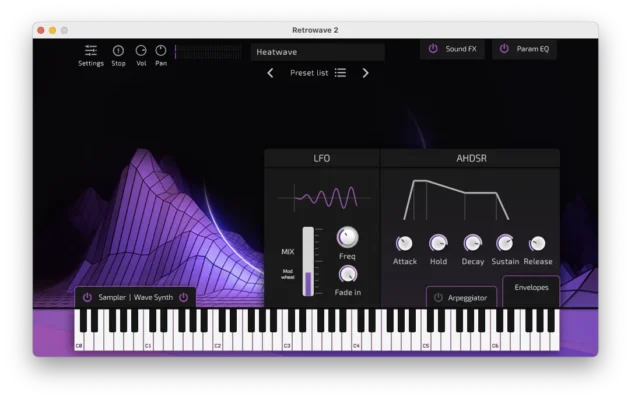Click the Wave Synth label
This screenshot has width=631, height=400.
point(153,297)
